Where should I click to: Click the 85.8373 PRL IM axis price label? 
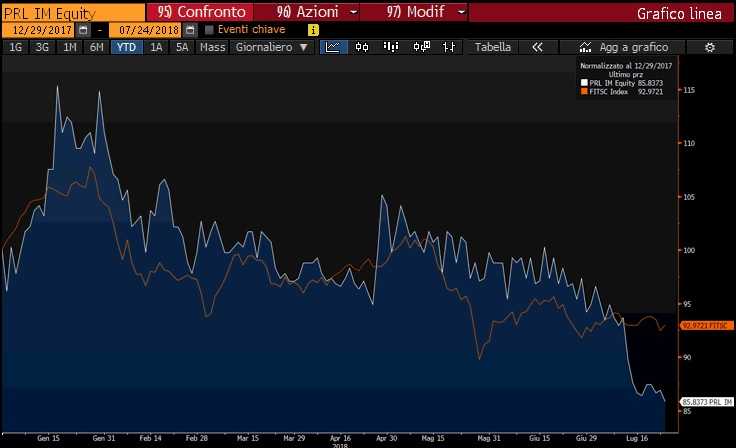tap(707, 402)
